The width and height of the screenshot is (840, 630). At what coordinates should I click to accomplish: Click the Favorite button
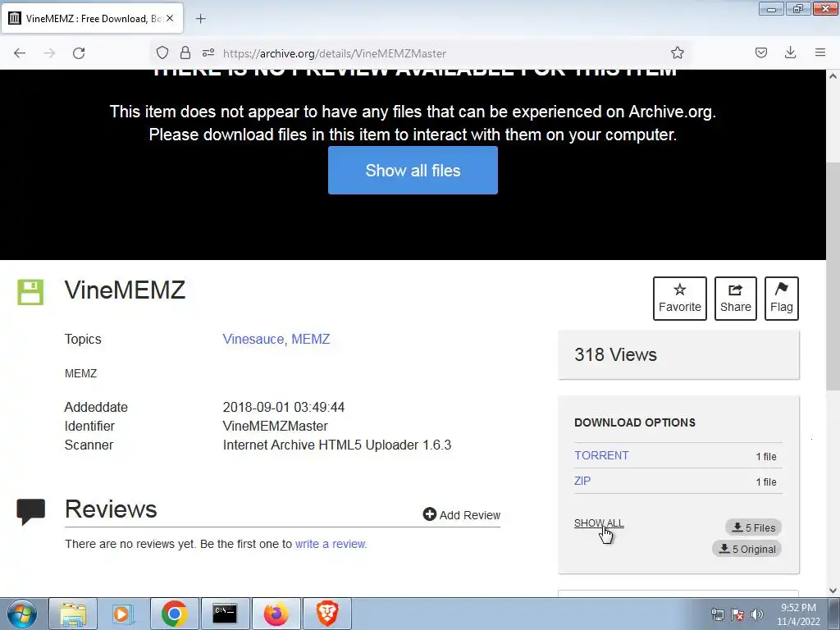pos(680,299)
